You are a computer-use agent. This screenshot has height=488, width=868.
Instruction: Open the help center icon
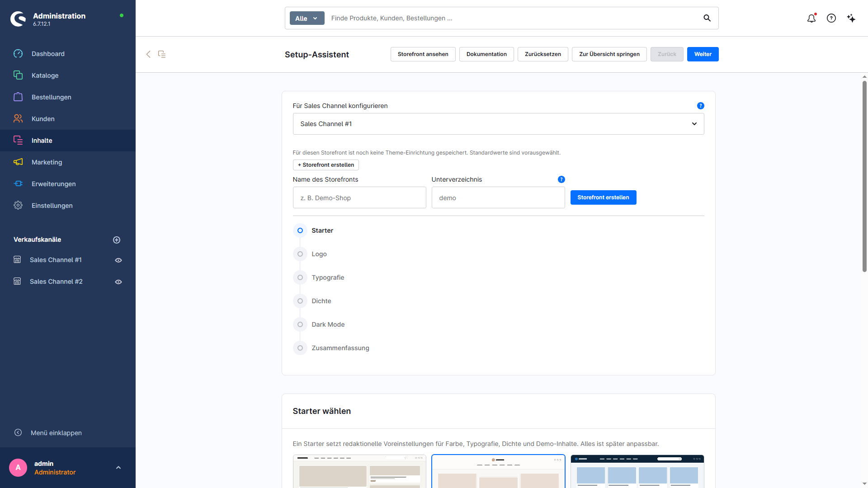click(x=831, y=18)
